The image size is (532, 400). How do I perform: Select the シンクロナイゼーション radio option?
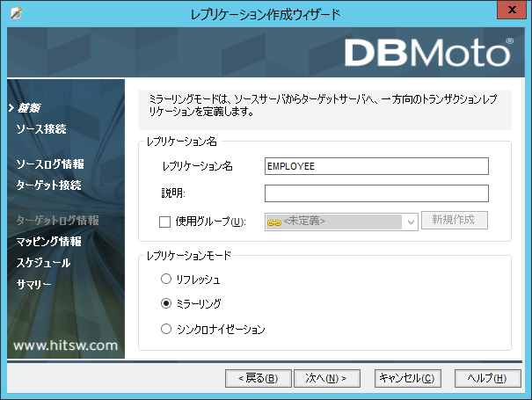coord(166,329)
